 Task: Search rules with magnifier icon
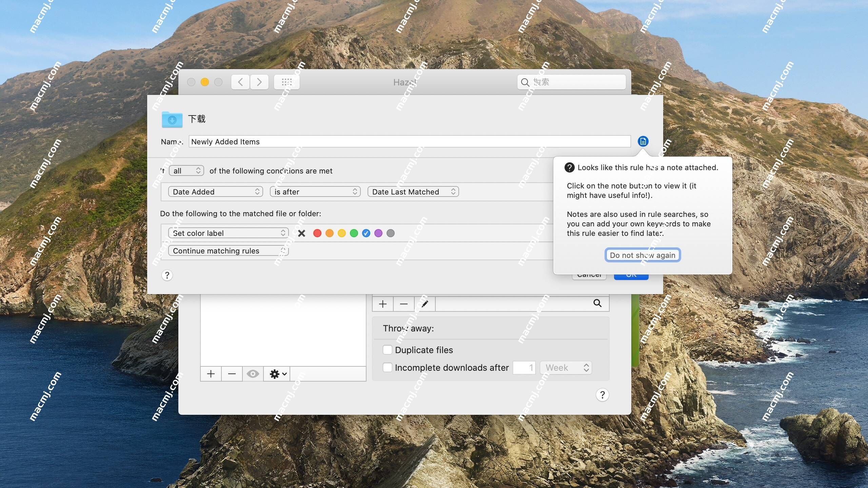[597, 303]
